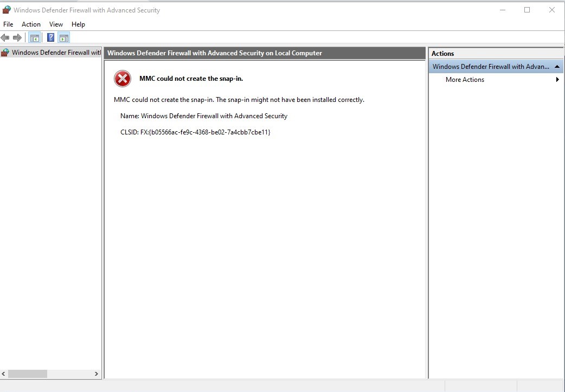
Task: Click the Name: Windows Defender Firewall line
Action: (204, 116)
